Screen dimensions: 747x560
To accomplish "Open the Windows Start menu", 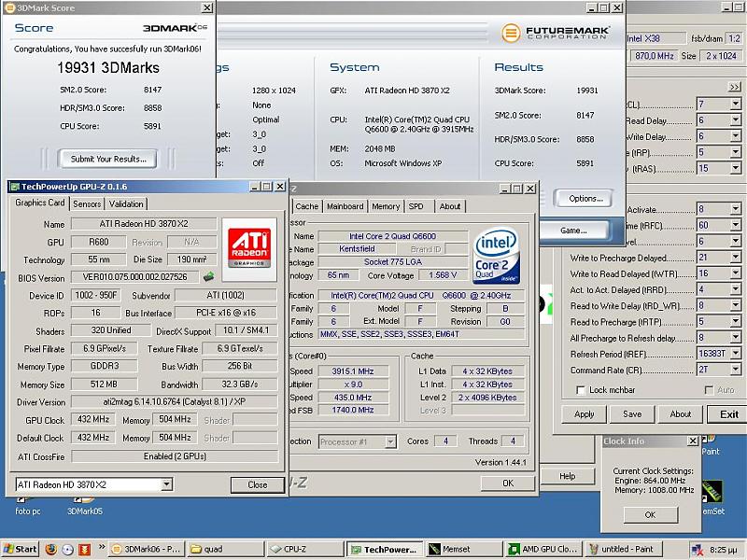I will [20, 549].
